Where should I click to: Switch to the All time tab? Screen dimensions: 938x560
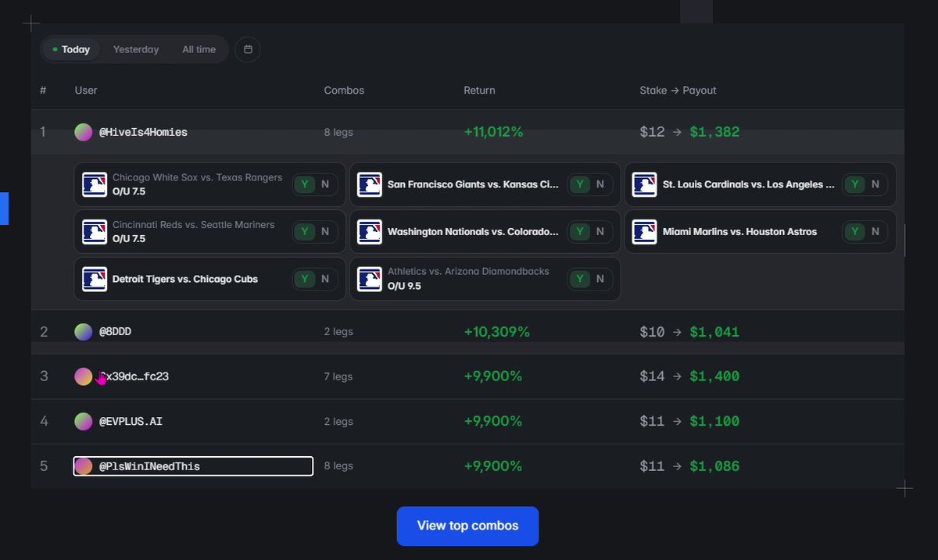199,49
